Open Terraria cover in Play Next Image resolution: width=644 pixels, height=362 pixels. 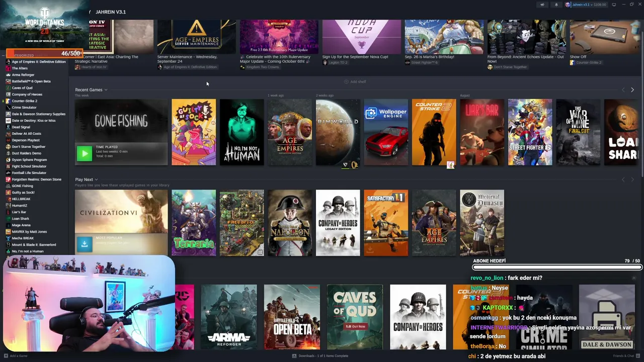[x=194, y=223]
